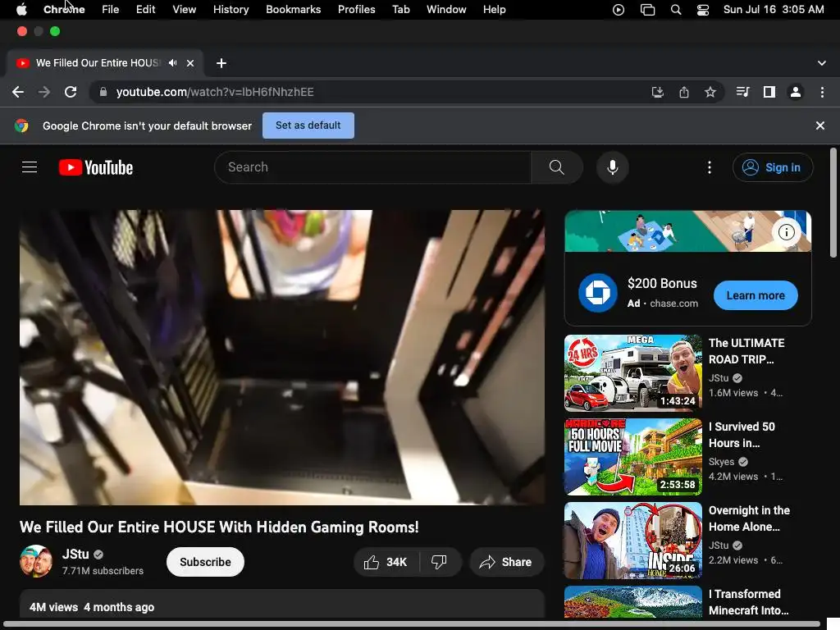Screen dimensions: 840x630
Task: Go back with browser back arrow
Action: [18, 92]
